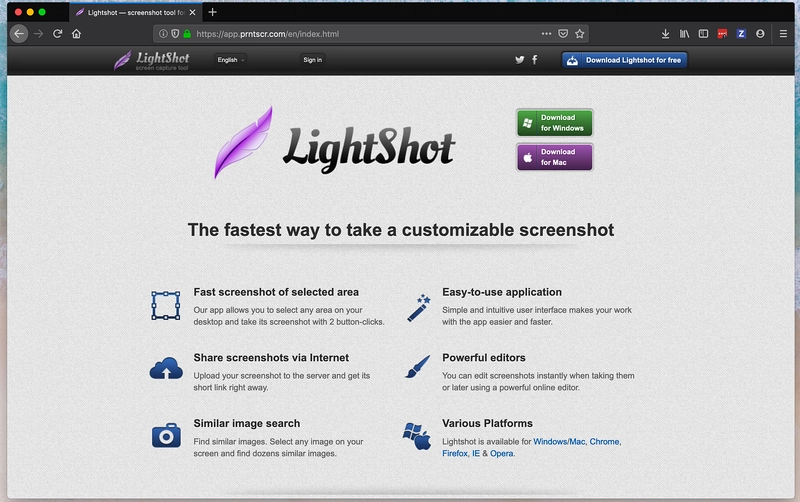Open the browser home page icon
Viewport: 800px width, 502px height.
(76, 34)
